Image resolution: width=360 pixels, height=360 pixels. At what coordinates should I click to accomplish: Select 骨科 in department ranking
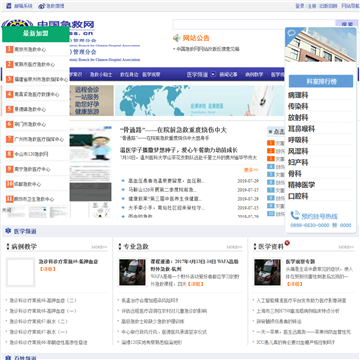(295, 174)
